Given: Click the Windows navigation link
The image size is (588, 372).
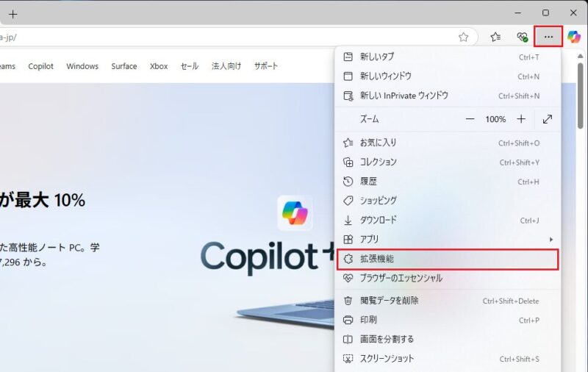Looking at the screenshot, I should click(x=82, y=66).
